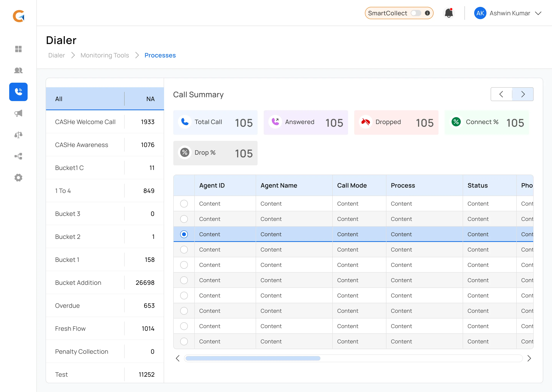Select the CASHe Welcome Call process
This screenshot has width=552, height=392.
85,122
